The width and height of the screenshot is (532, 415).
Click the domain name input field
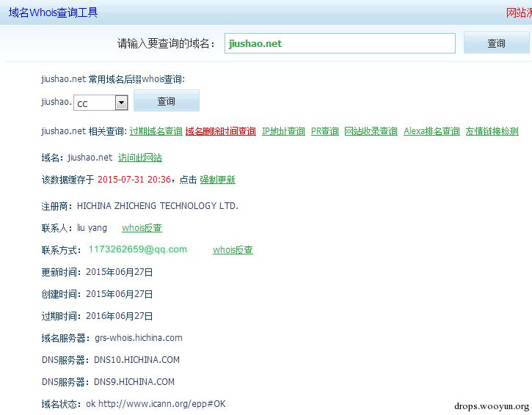pos(340,43)
